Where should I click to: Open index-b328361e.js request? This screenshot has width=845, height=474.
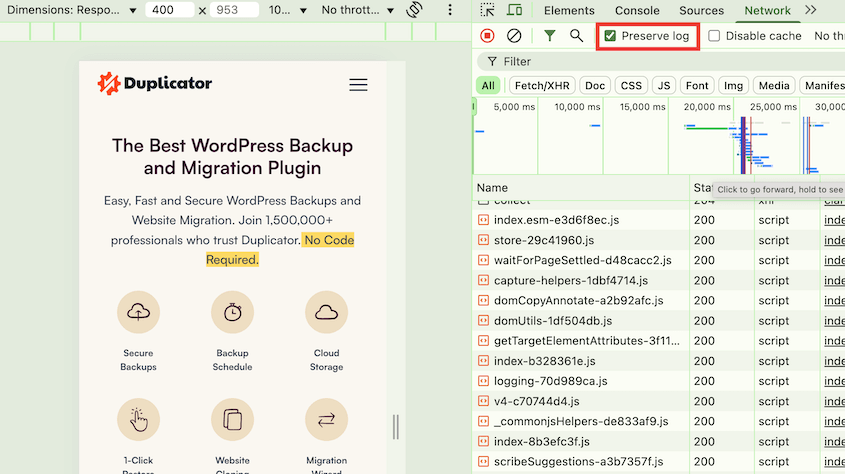544,361
